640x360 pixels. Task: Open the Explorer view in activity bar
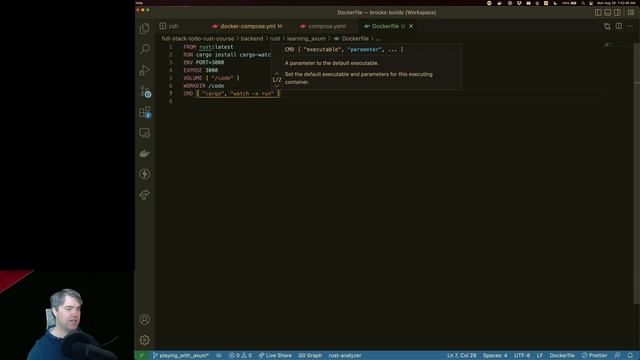click(x=144, y=28)
